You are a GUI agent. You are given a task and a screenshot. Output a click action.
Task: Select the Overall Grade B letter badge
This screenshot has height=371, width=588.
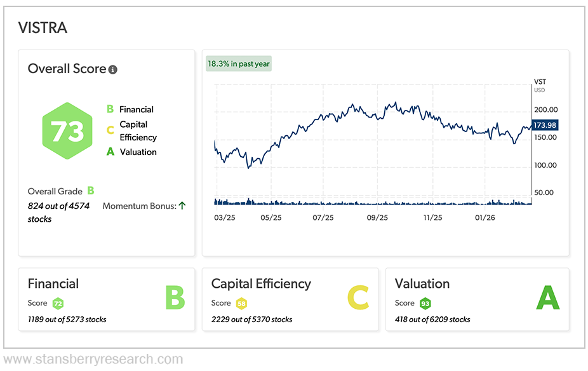pyautogui.click(x=90, y=191)
